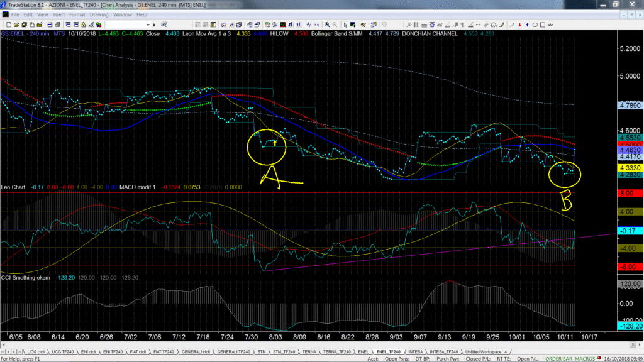Open the Drawing menu
The height and width of the screenshot is (362, 644).
click(99, 15)
